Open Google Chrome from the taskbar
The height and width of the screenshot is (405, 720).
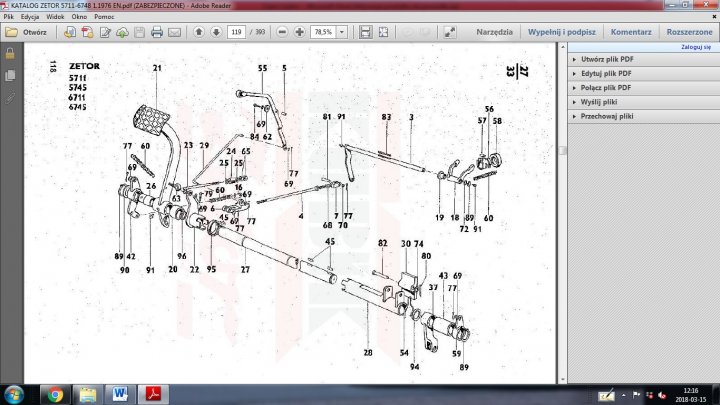point(54,393)
